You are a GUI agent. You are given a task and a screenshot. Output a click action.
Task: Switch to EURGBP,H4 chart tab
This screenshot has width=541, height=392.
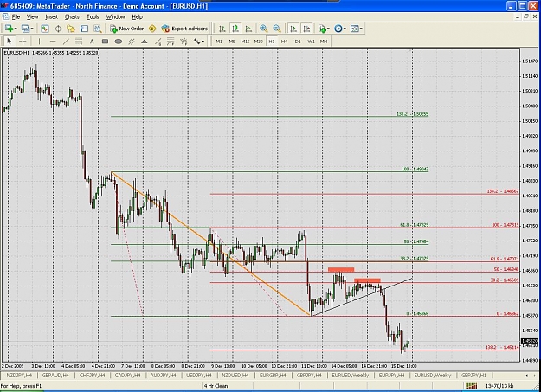(x=272, y=375)
